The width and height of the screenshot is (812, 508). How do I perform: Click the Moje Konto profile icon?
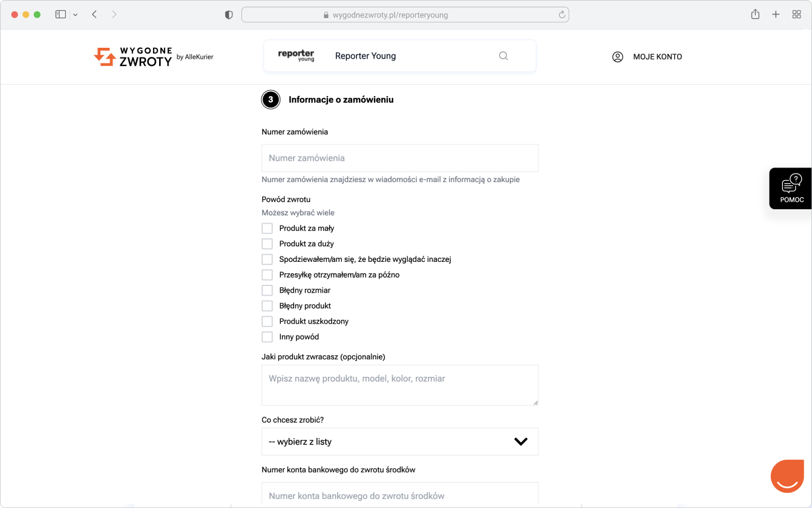618,56
